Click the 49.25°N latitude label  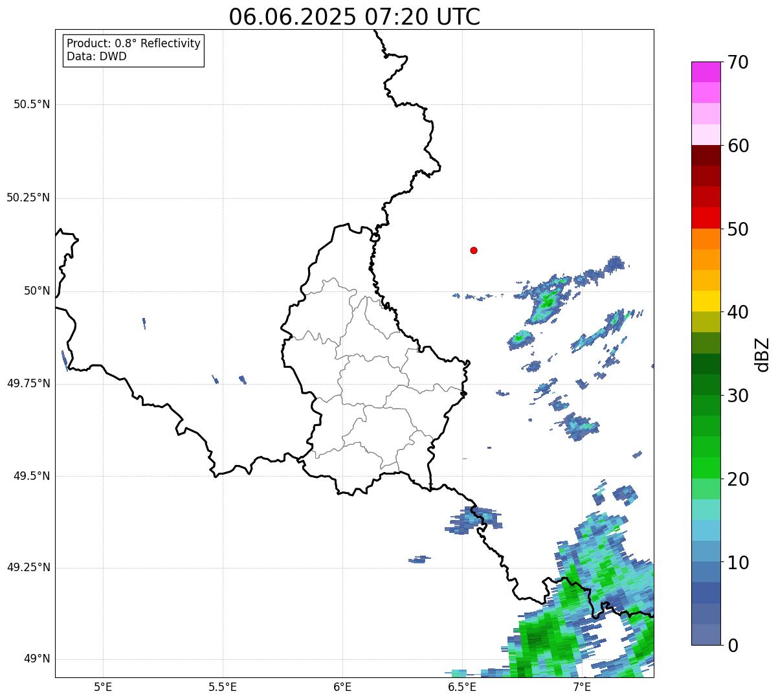tap(28, 567)
